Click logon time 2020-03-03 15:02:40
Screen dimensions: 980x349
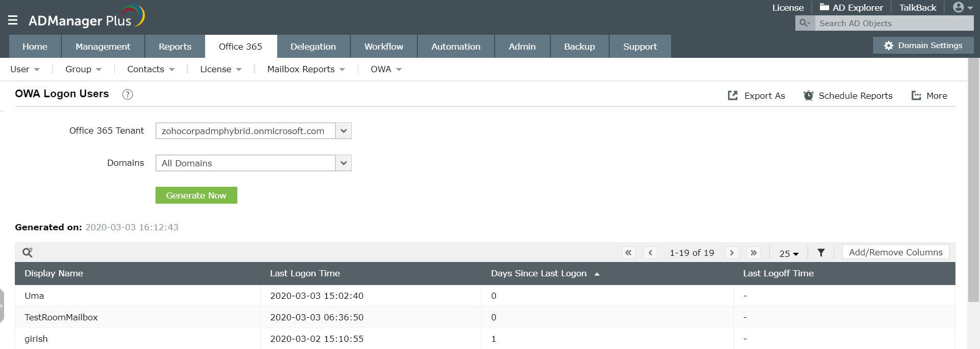coord(317,296)
